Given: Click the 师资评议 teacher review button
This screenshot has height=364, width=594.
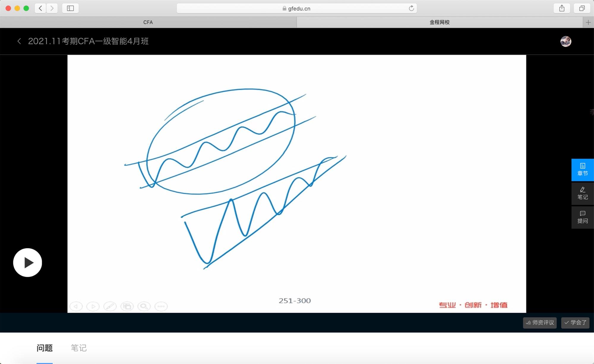Looking at the screenshot, I should [x=540, y=322].
